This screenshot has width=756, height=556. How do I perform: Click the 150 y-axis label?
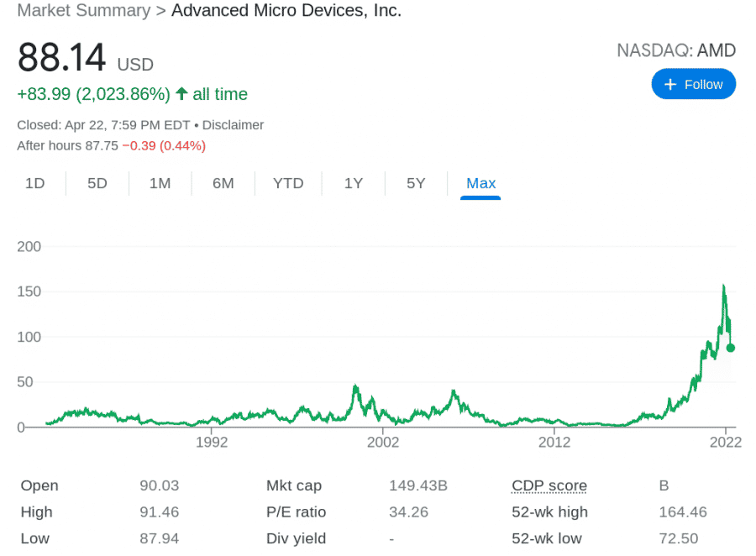pos(29,291)
